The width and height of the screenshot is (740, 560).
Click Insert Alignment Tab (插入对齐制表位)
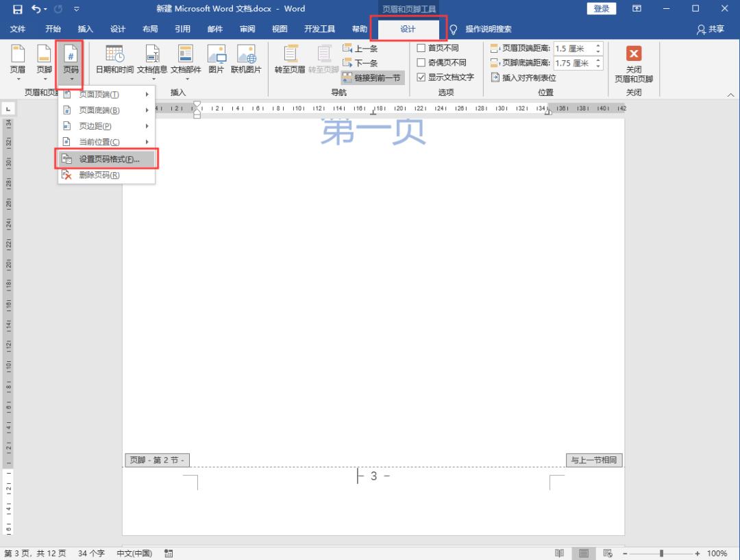point(524,78)
